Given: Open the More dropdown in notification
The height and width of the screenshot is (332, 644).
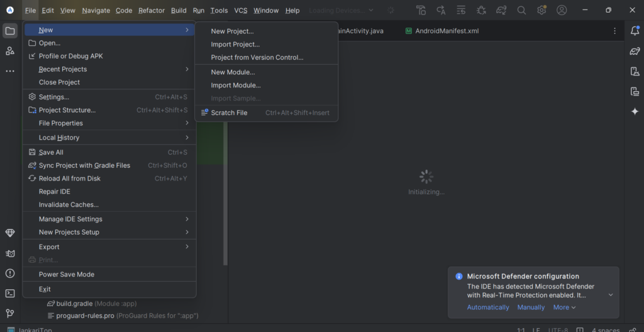Looking at the screenshot, I should pos(564,307).
